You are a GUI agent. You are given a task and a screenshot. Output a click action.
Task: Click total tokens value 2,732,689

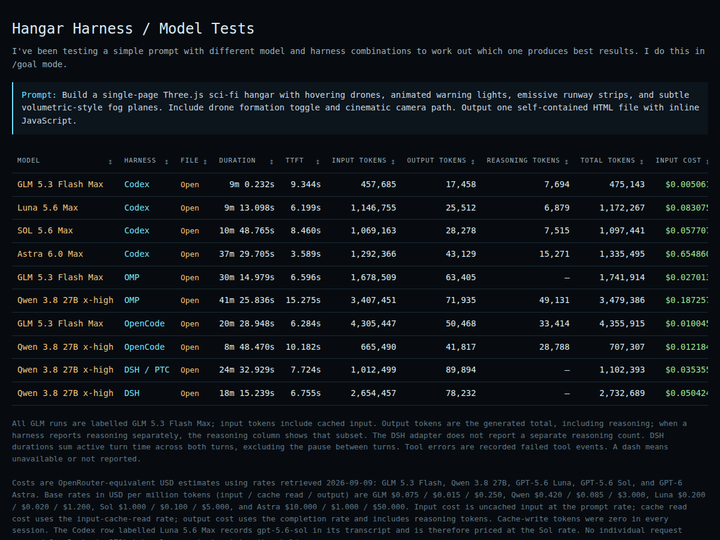[x=622, y=393]
